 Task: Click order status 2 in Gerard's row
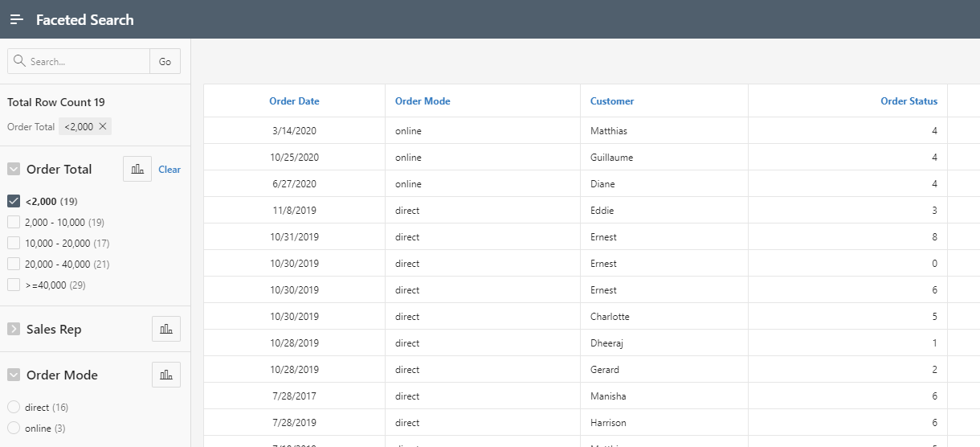pos(847,369)
